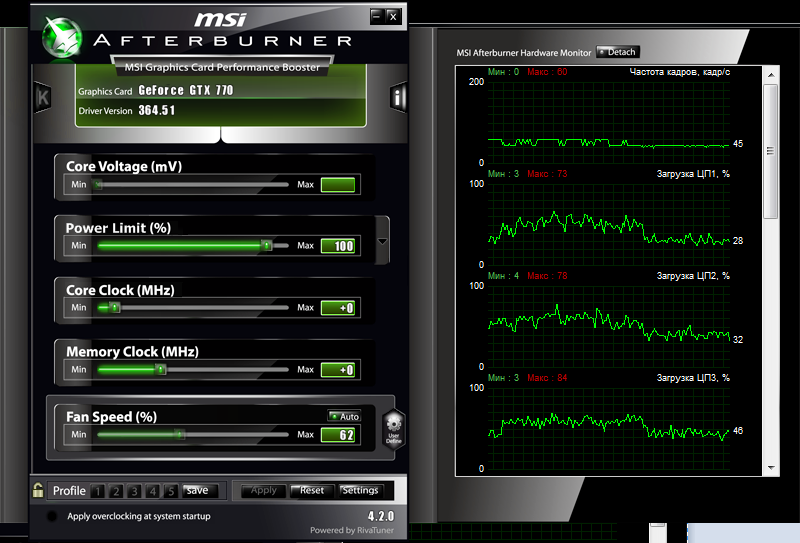Detach the Hardware Monitor window
The width and height of the screenshot is (800, 543).
point(617,52)
